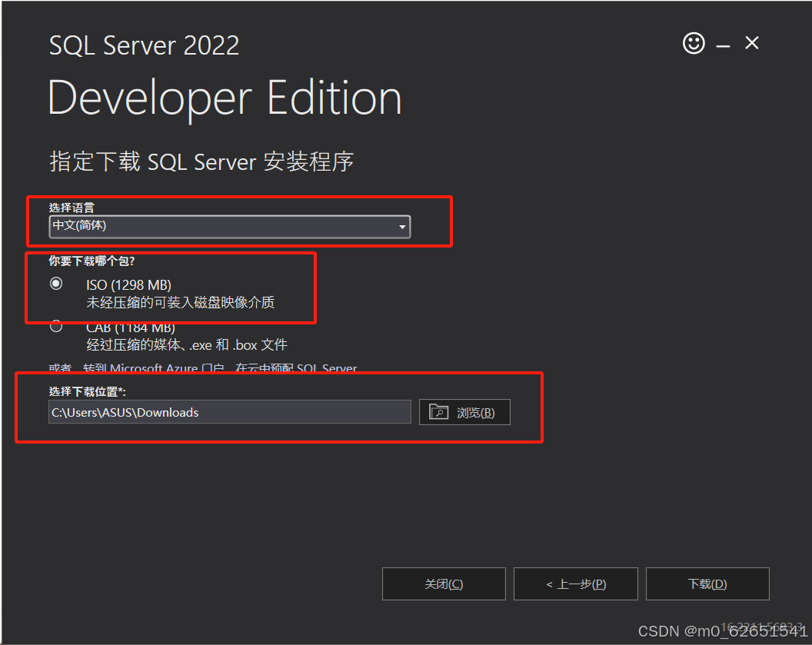The height and width of the screenshot is (645, 812).
Task: Click the 浏览(B) browse button
Action: point(464,412)
